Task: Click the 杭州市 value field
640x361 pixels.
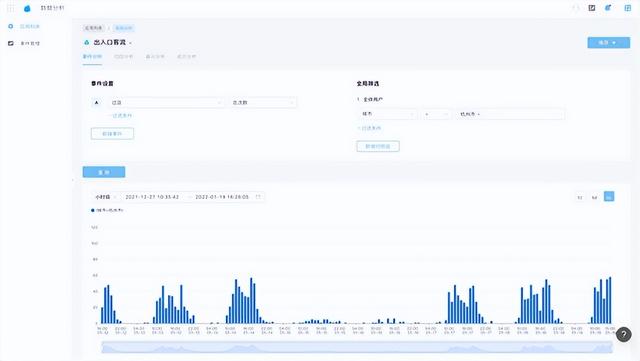Action: click(510, 114)
